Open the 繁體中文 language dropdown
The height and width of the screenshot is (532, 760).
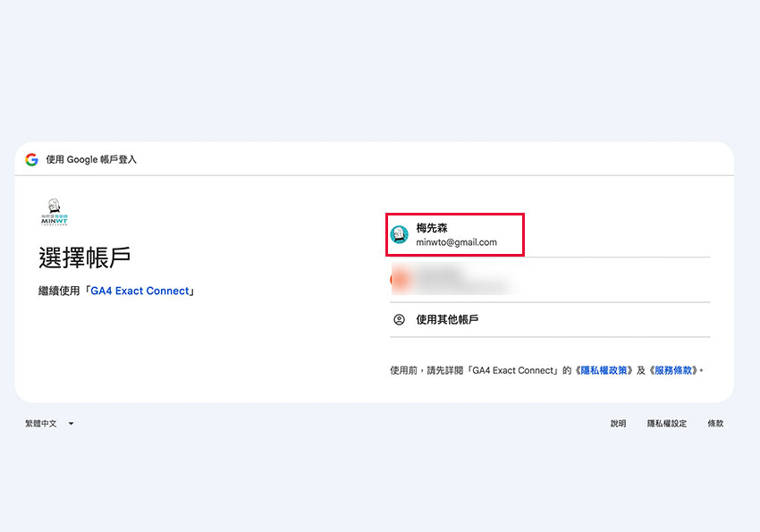(x=49, y=424)
